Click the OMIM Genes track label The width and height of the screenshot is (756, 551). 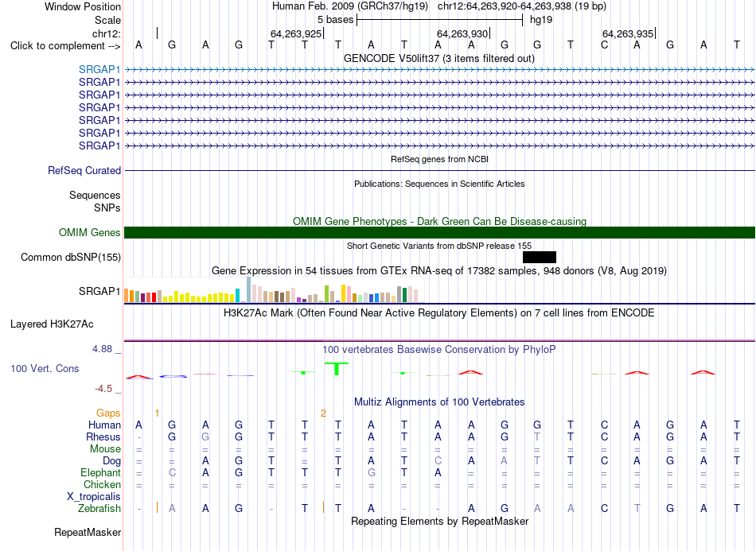tap(90, 233)
